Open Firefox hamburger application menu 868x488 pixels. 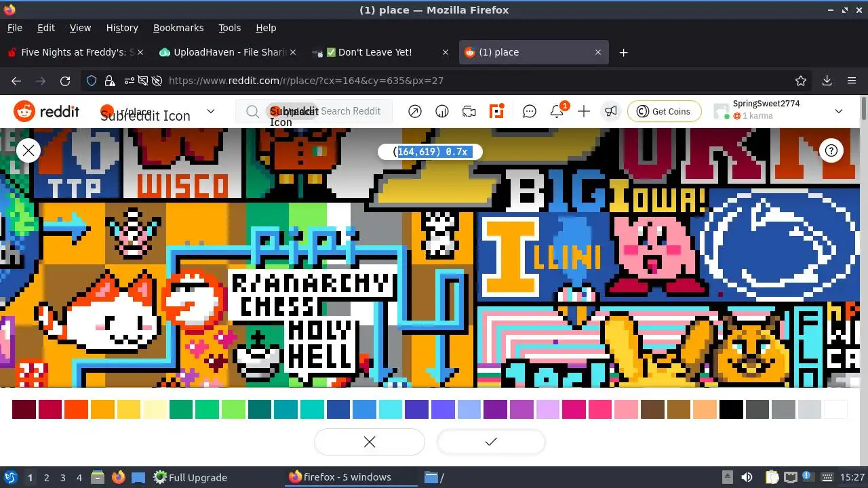[x=852, y=81]
